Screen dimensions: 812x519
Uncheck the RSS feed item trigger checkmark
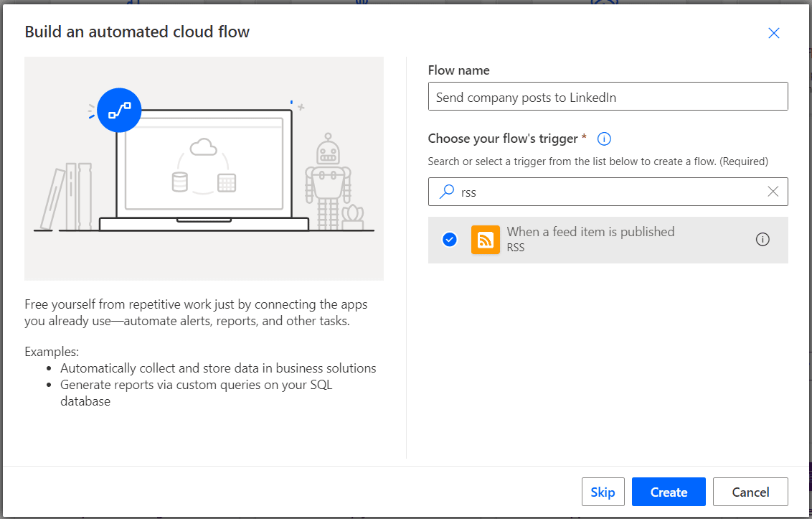click(450, 240)
